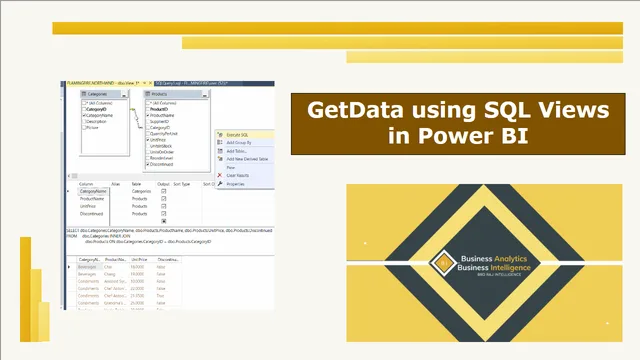Check Description in Categories table

(x=84, y=122)
